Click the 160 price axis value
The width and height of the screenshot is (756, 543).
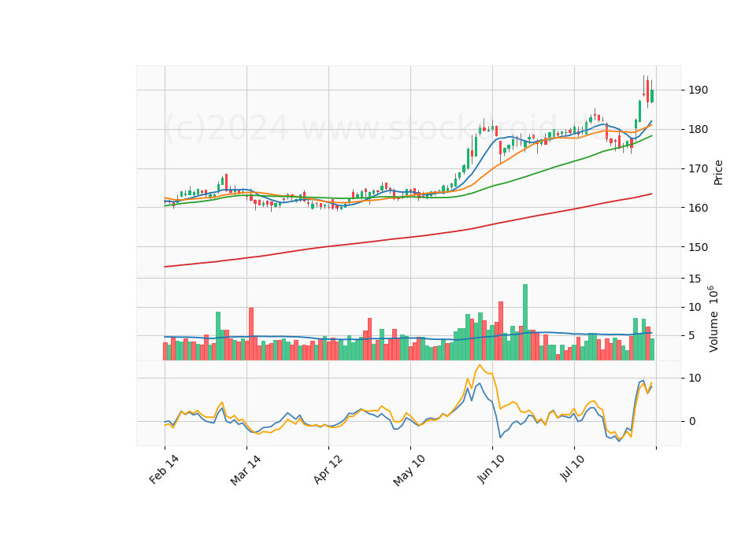[x=699, y=208]
